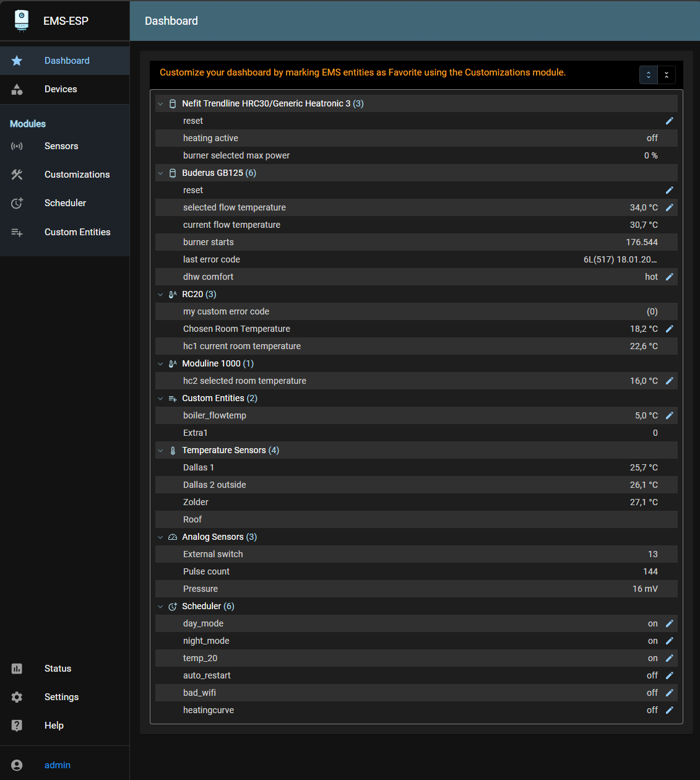Open the Devices page from sidebar
Viewport: 700px width, 780px height.
(61, 89)
